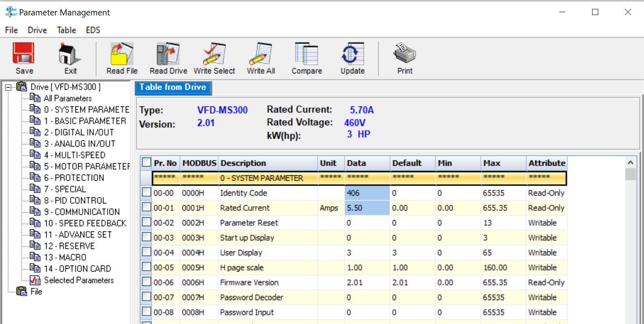Select 12 - RESERVE in tree
This screenshot has width=644, height=324.
tap(69, 246)
